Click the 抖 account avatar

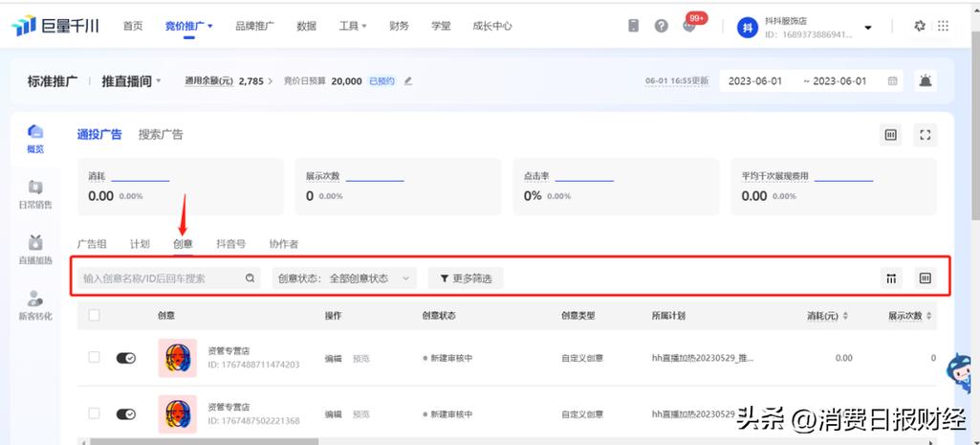(747, 27)
